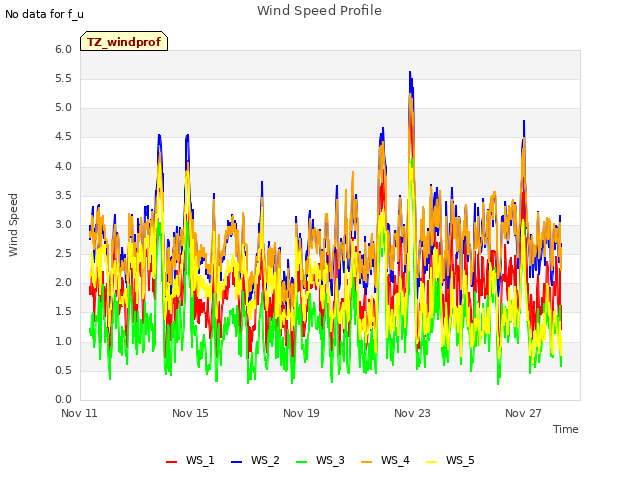Click the 0.0 y-axis tick label
640x480 pixels.
tap(64, 400)
